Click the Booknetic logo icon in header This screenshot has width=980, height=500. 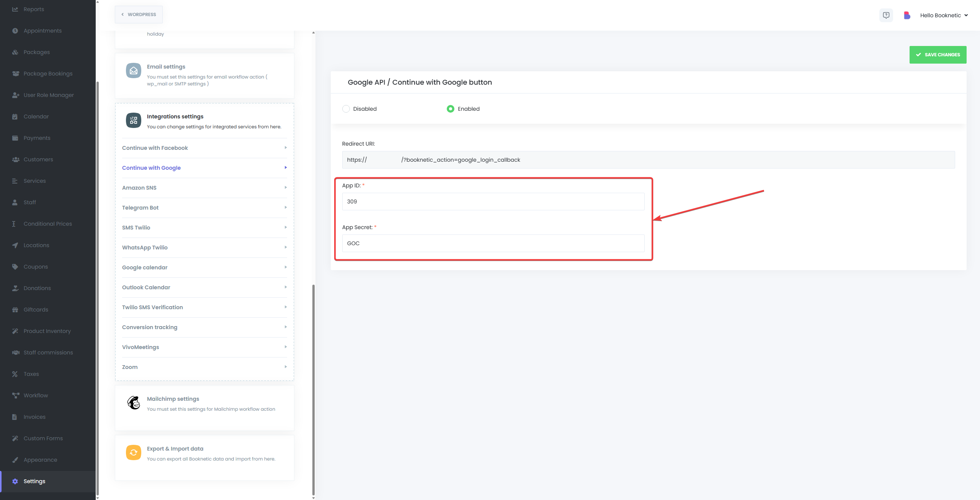pyautogui.click(x=907, y=15)
